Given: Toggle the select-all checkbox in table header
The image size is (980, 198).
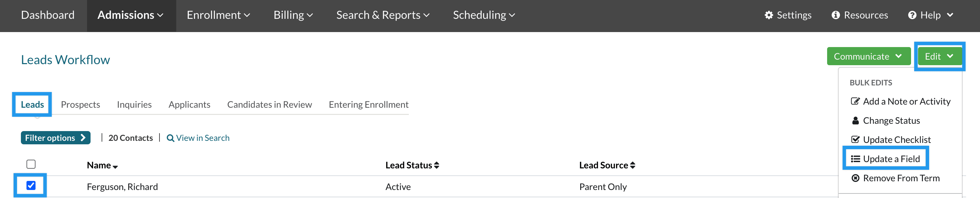Looking at the screenshot, I should 31,164.
